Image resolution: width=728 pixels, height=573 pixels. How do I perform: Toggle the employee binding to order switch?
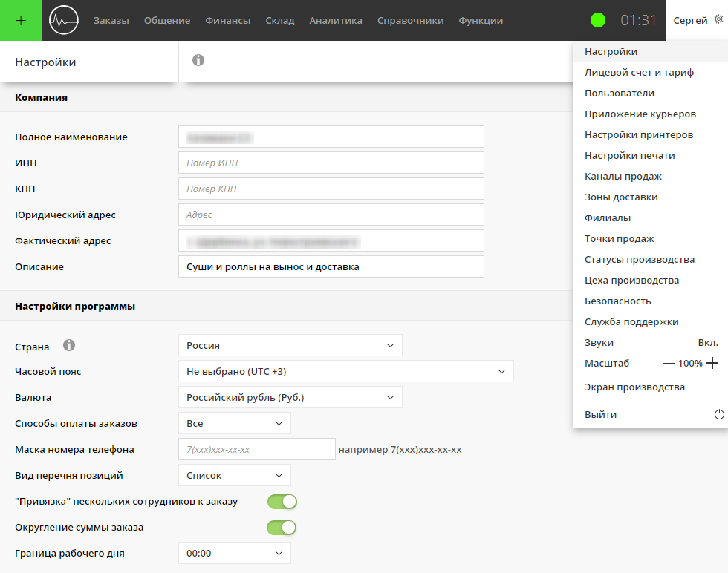point(282,502)
